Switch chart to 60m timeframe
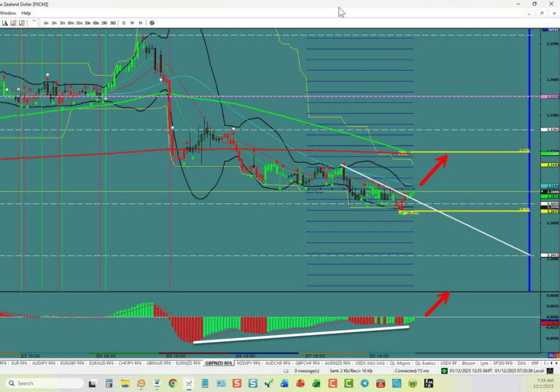 [x=96, y=23]
